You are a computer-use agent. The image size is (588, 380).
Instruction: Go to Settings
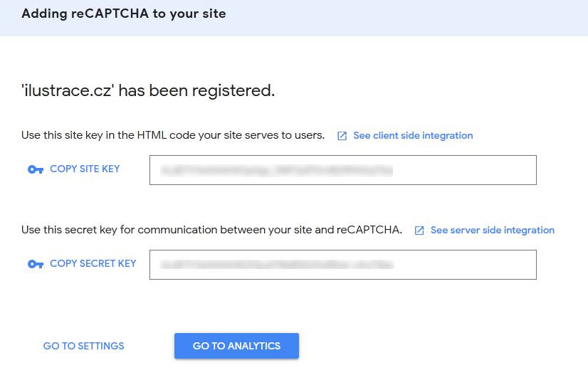tap(83, 346)
